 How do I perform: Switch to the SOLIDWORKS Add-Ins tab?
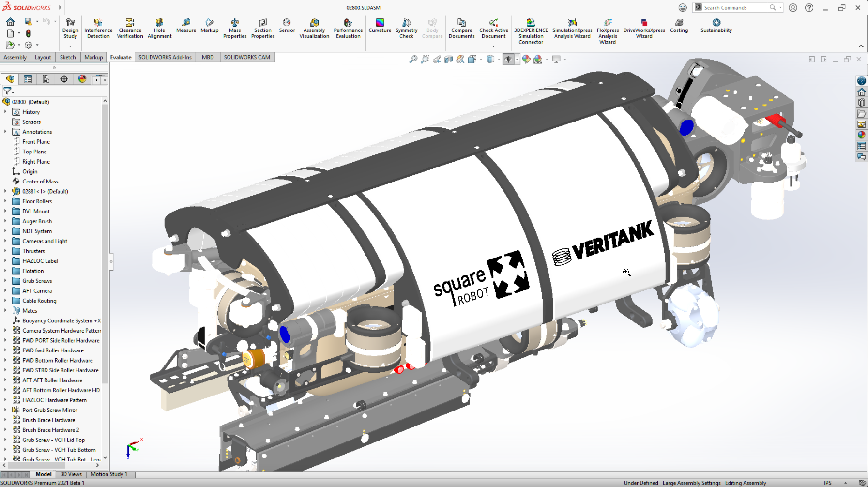(165, 57)
